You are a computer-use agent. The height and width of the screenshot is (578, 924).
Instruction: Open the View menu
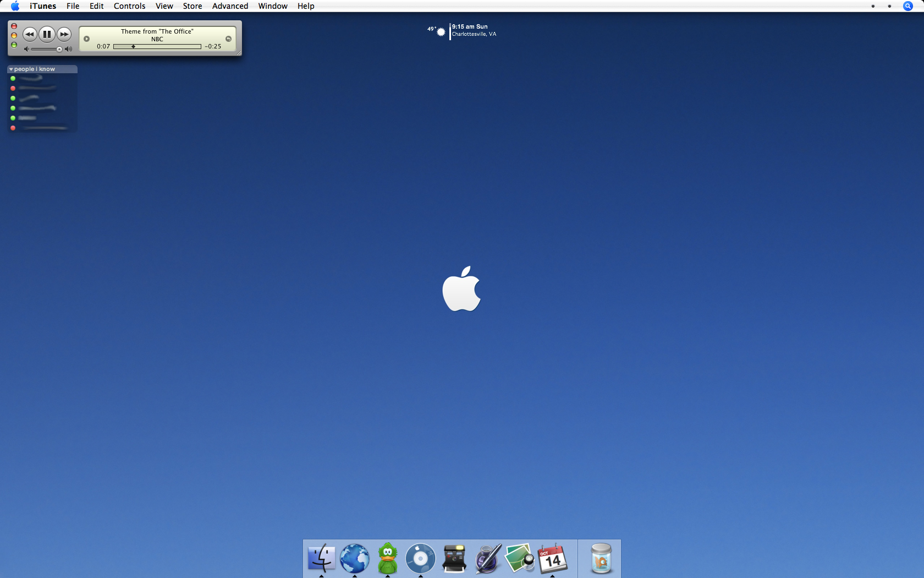(164, 6)
